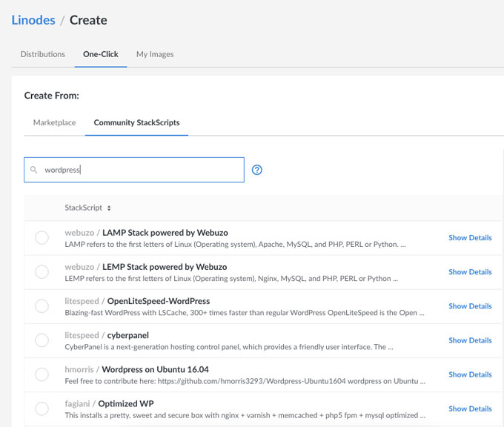Show Details for LEMP Stack
The height and width of the screenshot is (427, 504).
click(470, 272)
